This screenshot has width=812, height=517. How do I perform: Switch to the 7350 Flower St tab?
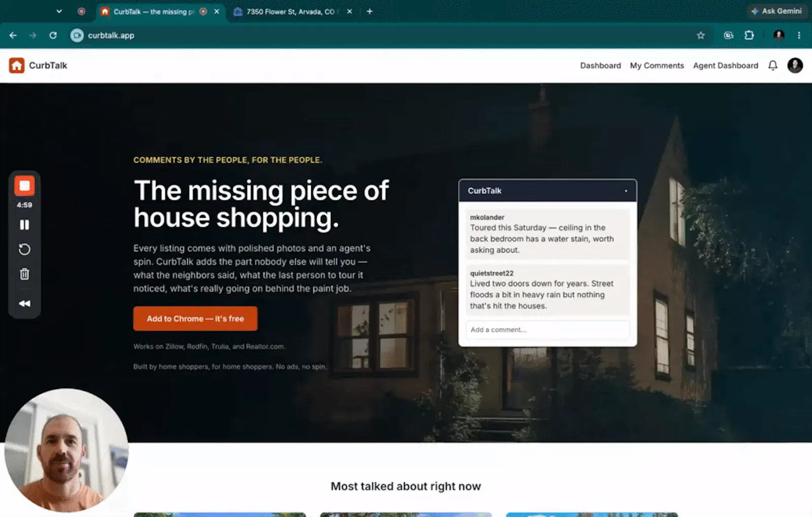(x=291, y=12)
